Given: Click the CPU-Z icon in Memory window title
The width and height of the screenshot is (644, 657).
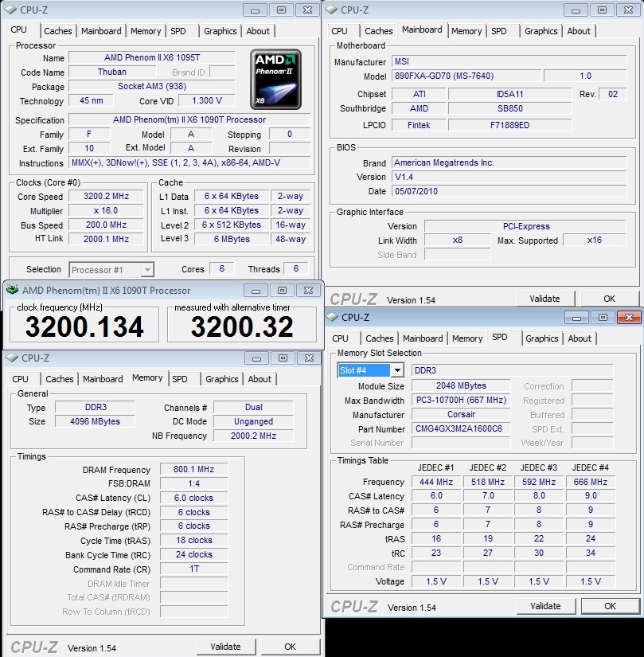Looking at the screenshot, I should (11, 358).
